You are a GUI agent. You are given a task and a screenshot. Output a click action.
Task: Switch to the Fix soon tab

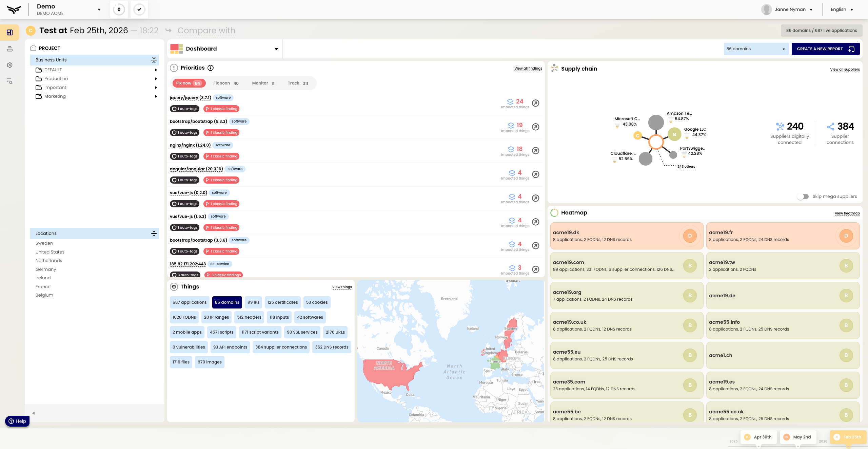tap(226, 83)
